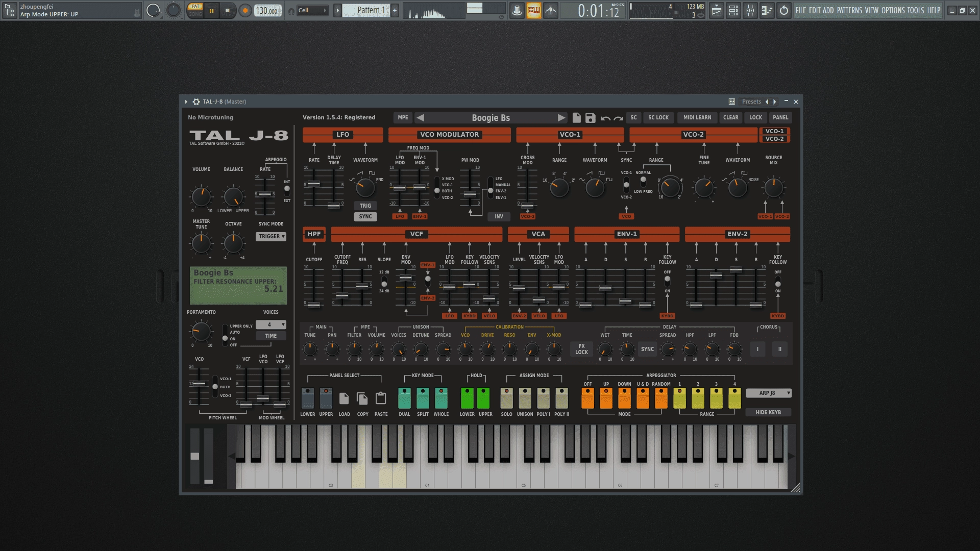Click the SC LOCK button

(658, 117)
